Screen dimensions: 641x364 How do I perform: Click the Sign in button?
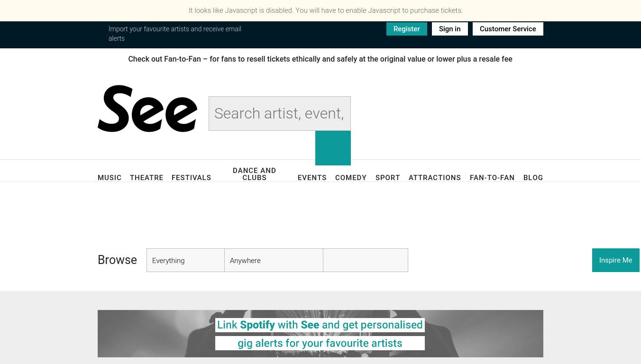tap(449, 29)
